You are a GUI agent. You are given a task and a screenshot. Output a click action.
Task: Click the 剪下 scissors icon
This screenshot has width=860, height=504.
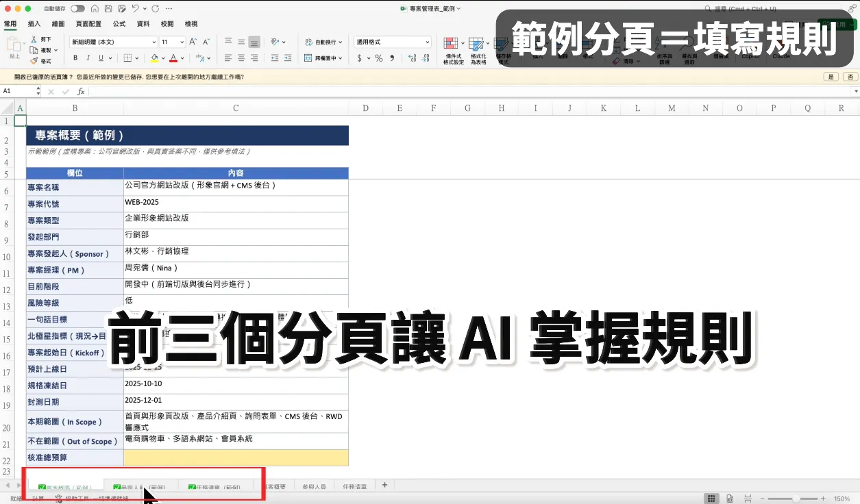(x=34, y=40)
